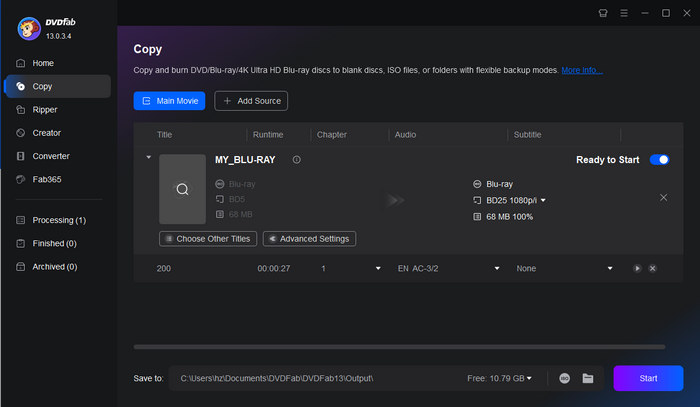The height and width of the screenshot is (407, 700).
Task: Choose output folder icon
Action: (x=588, y=378)
